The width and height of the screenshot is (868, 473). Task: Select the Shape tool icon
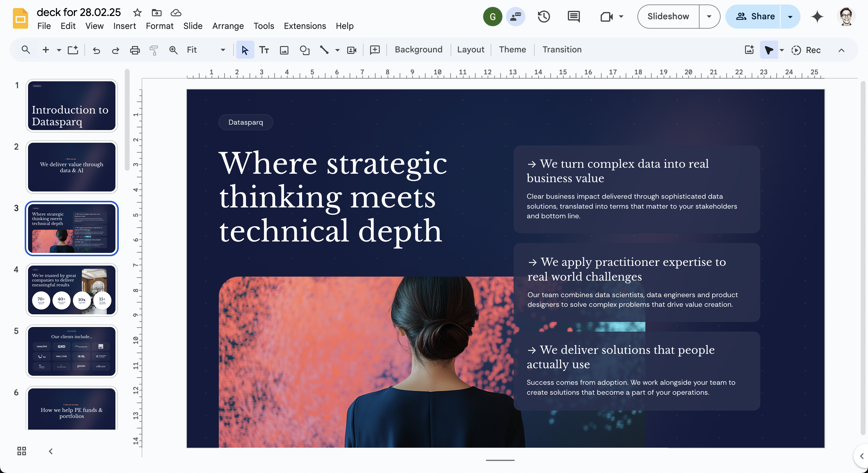[304, 50]
